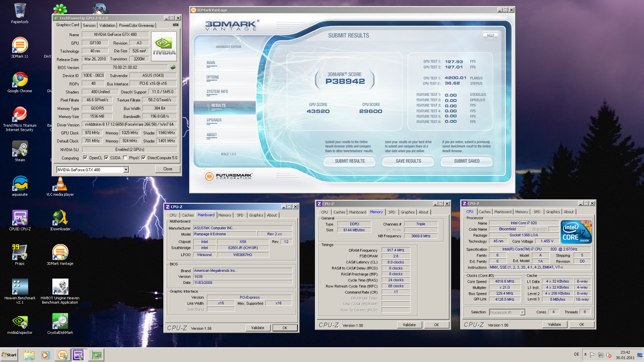644x362 pixels.
Task: Click the Submit Results button
Action: click(350, 161)
